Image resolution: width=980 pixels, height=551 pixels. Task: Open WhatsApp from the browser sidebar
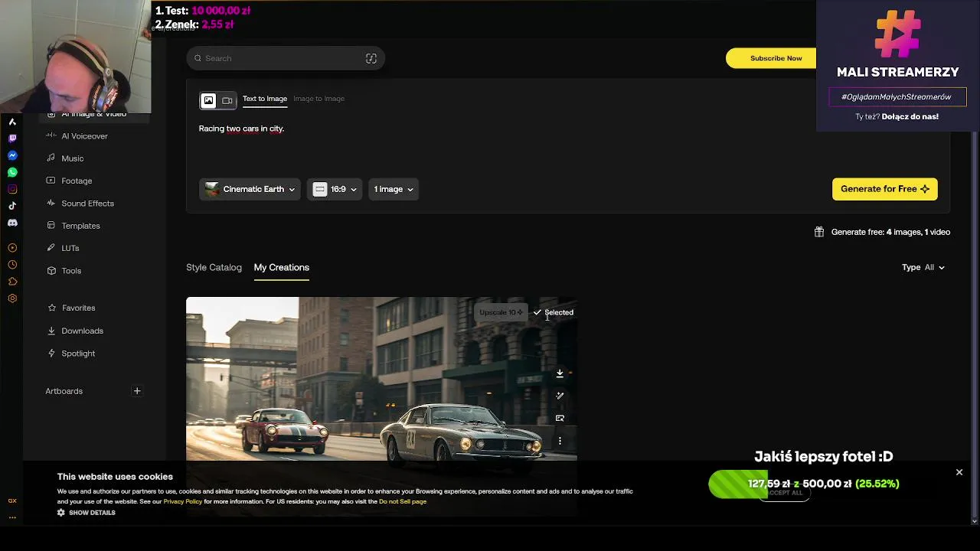coord(12,172)
